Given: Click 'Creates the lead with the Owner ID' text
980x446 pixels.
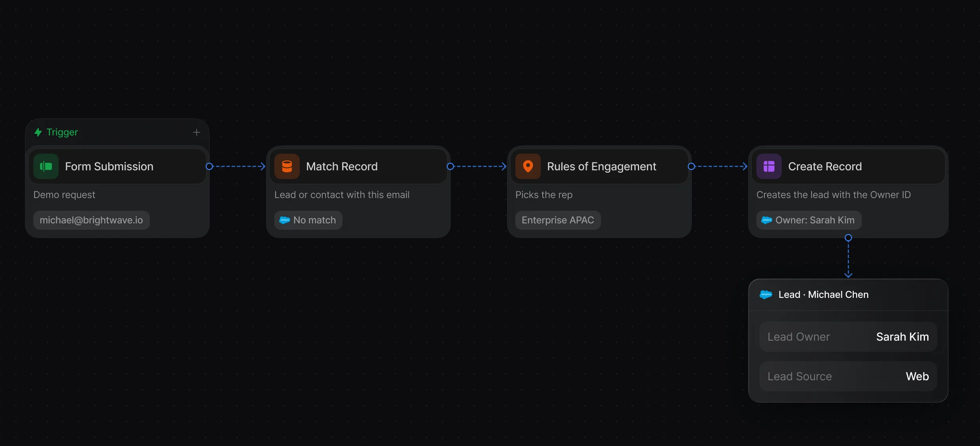Looking at the screenshot, I should [834, 195].
